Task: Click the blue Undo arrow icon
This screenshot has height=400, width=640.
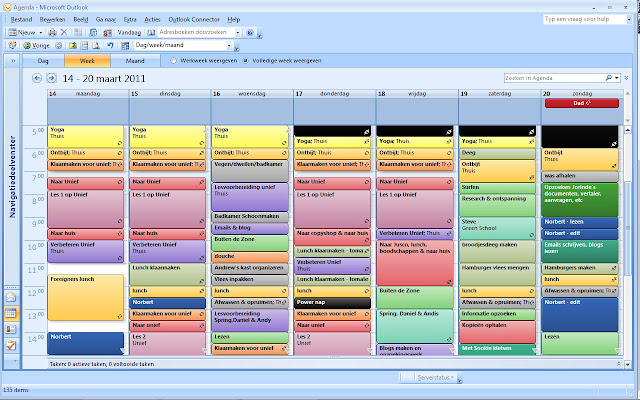Action: (x=110, y=45)
